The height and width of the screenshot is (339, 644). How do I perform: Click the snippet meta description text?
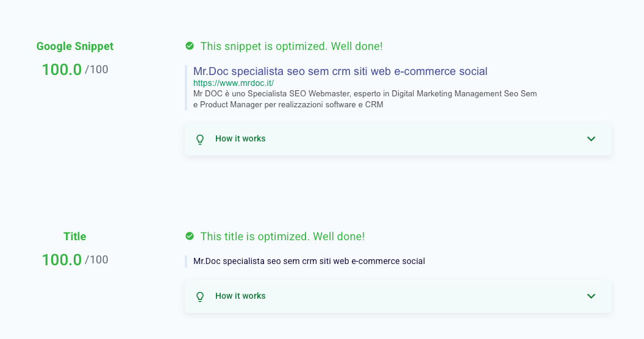pyautogui.click(x=365, y=99)
